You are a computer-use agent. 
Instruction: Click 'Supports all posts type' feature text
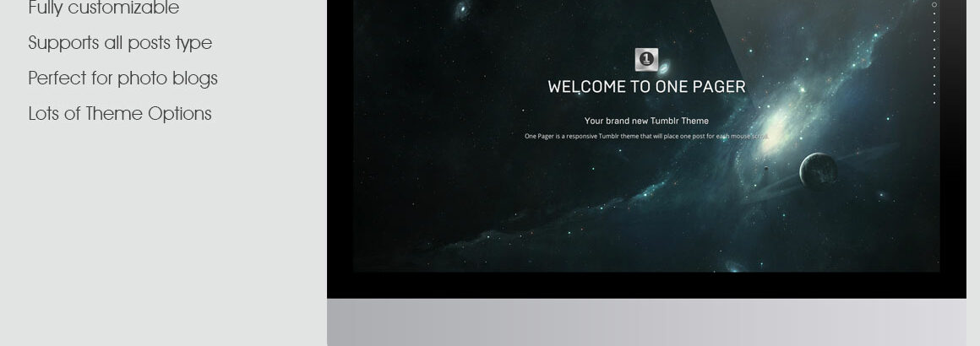[120, 43]
